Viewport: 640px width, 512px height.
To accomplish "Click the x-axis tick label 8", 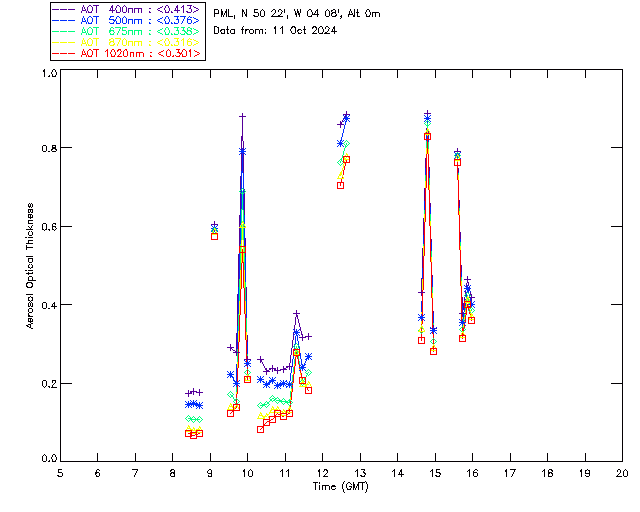I will click(x=173, y=473).
